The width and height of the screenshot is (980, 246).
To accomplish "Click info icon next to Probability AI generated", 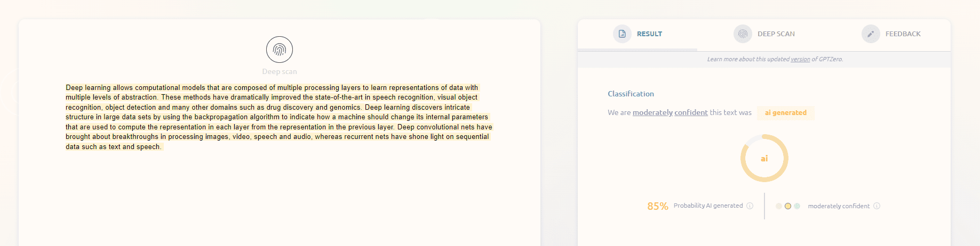I will tap(750, 206).
